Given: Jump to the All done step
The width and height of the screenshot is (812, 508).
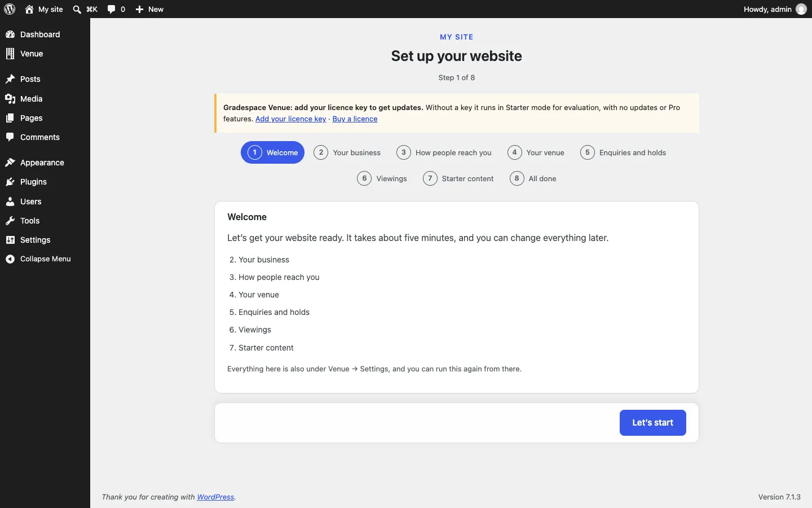Looking at the screenshot, I should click(533, 178).
